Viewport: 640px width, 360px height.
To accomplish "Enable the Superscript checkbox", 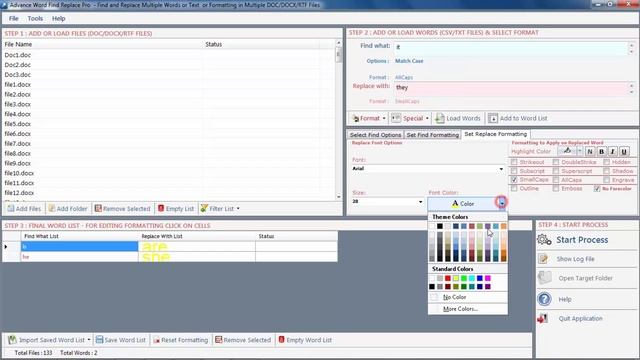I will 556,171.
